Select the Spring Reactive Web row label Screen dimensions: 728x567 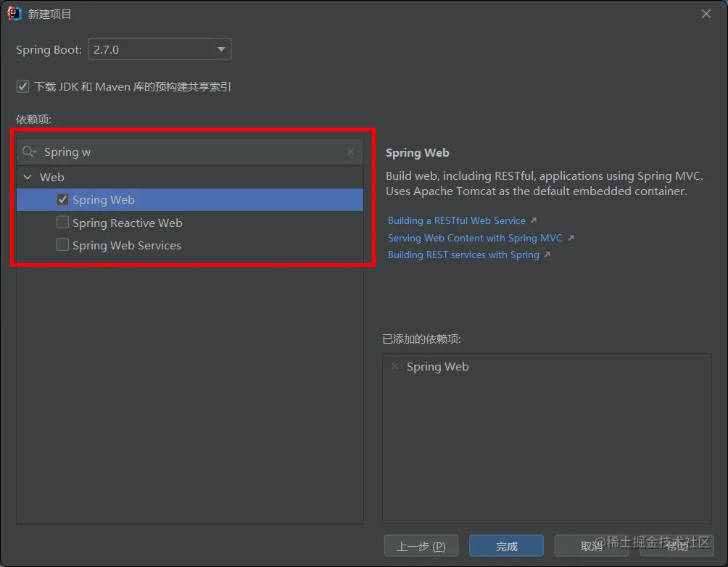[127, 223]
